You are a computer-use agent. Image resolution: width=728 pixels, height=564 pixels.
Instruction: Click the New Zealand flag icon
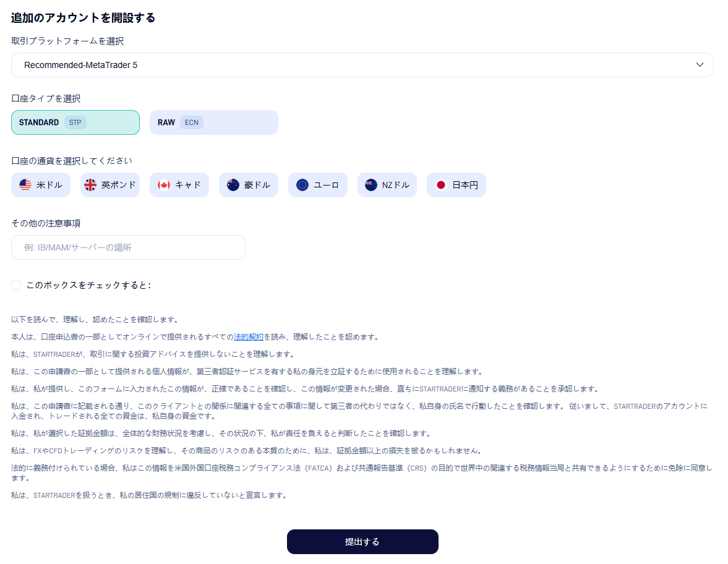coord(371,185)
